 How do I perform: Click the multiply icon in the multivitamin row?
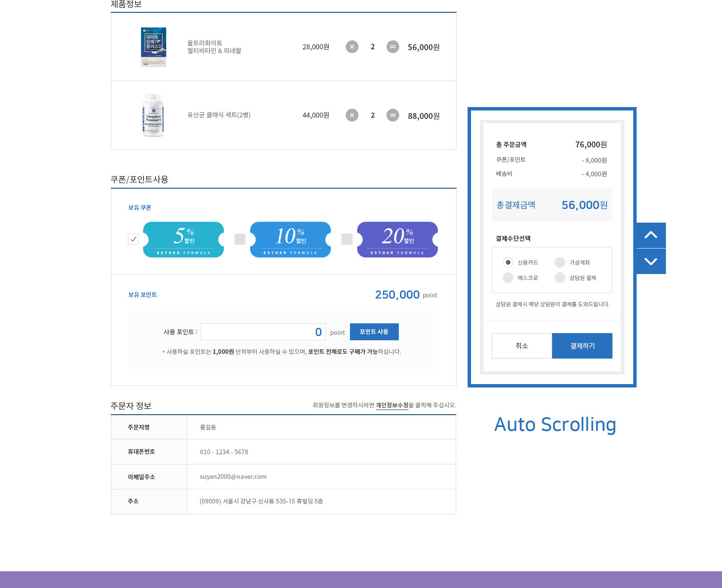(x=352, y=47)
